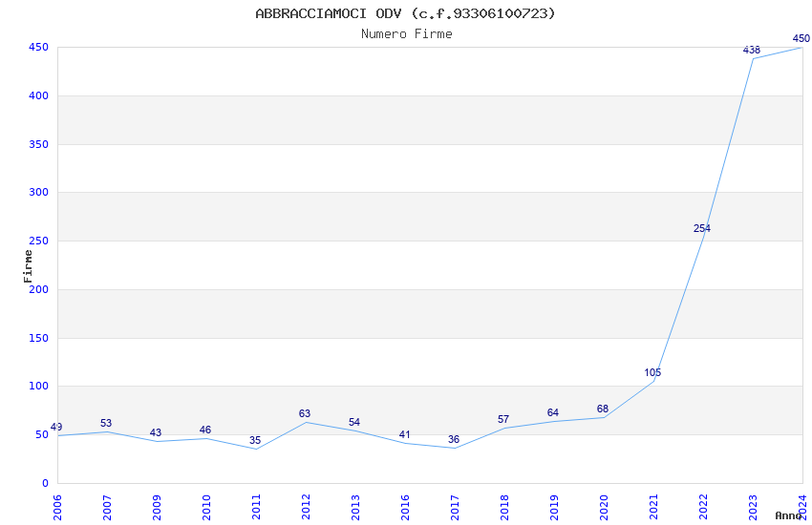Click the data label 54 for 2013

point(354,423)
